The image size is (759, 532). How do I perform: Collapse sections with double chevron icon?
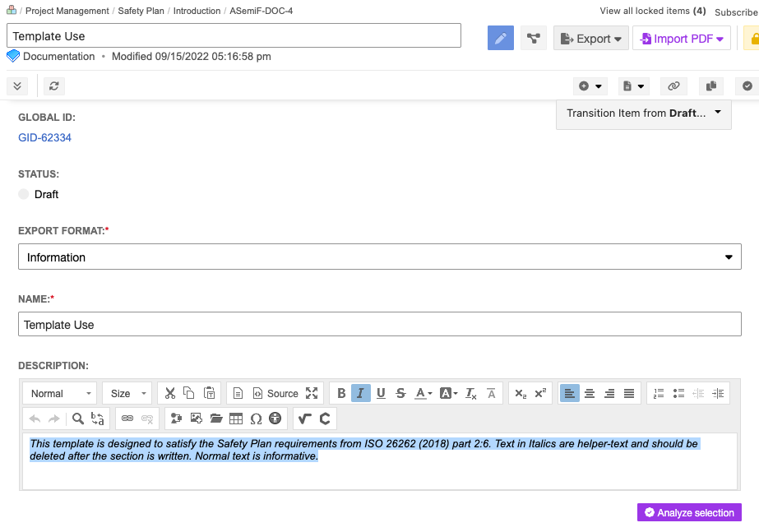pyautogui.click(x=17, y=86)
